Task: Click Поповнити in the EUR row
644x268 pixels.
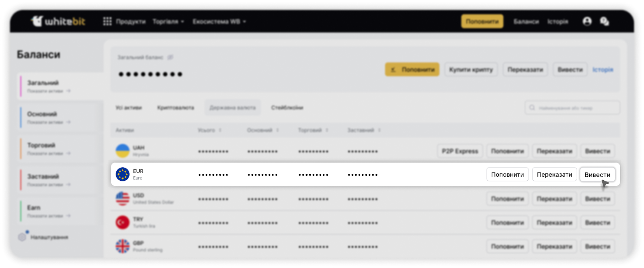Action: click(507, 175)
